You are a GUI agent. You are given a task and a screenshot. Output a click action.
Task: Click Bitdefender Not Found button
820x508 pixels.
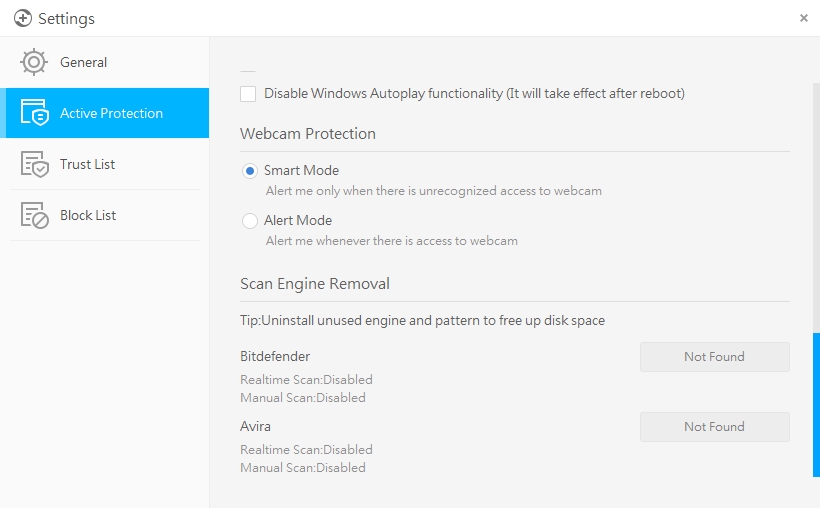714,357
